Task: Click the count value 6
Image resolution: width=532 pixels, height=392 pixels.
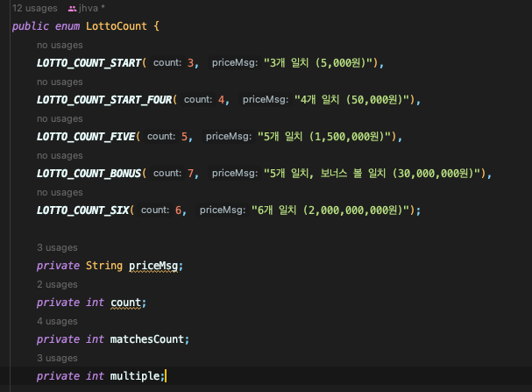Action: click(x=179, y=210)
